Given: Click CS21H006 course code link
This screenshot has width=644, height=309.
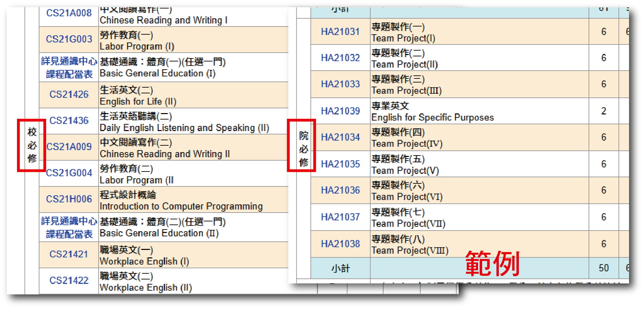Looking at the screenshot, I should point(69,199).
